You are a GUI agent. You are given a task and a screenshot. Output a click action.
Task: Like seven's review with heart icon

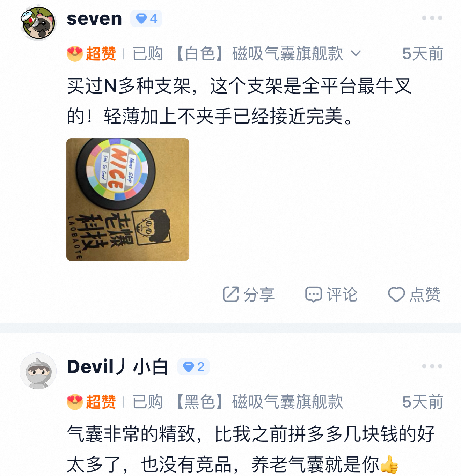[396, 294]
